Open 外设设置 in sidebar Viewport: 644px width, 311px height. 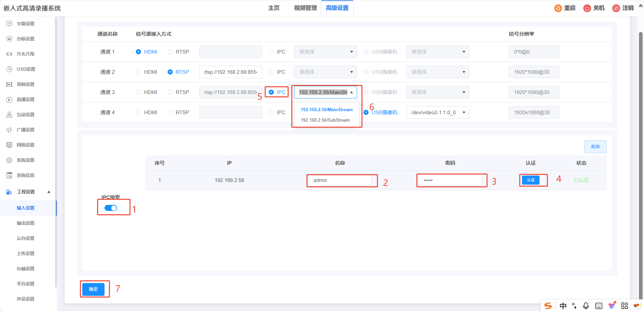[x=26, y=299]
